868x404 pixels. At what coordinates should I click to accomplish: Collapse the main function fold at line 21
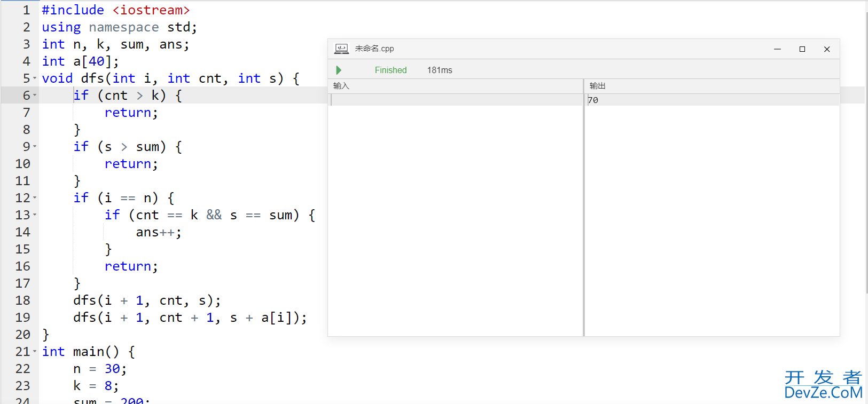pos(35,351)
